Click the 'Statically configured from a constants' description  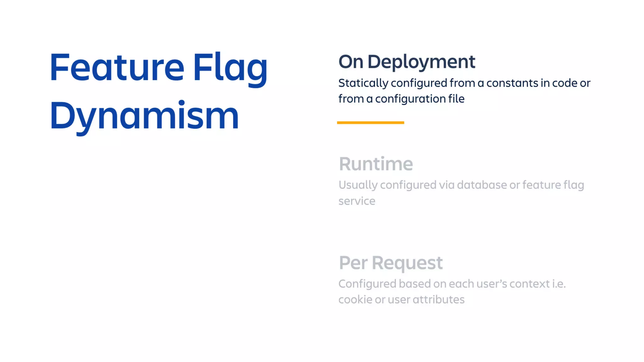coord(464,91)
